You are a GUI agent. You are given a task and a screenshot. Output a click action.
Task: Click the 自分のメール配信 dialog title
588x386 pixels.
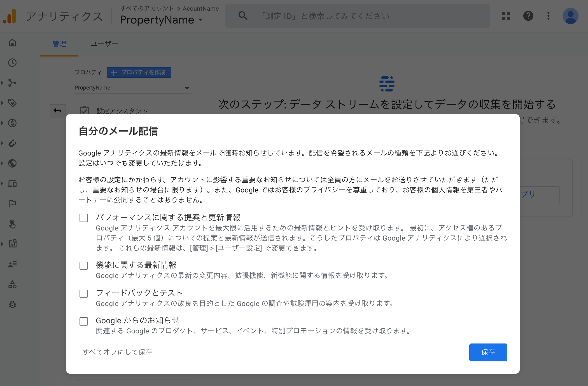click(x=118, y=131)
